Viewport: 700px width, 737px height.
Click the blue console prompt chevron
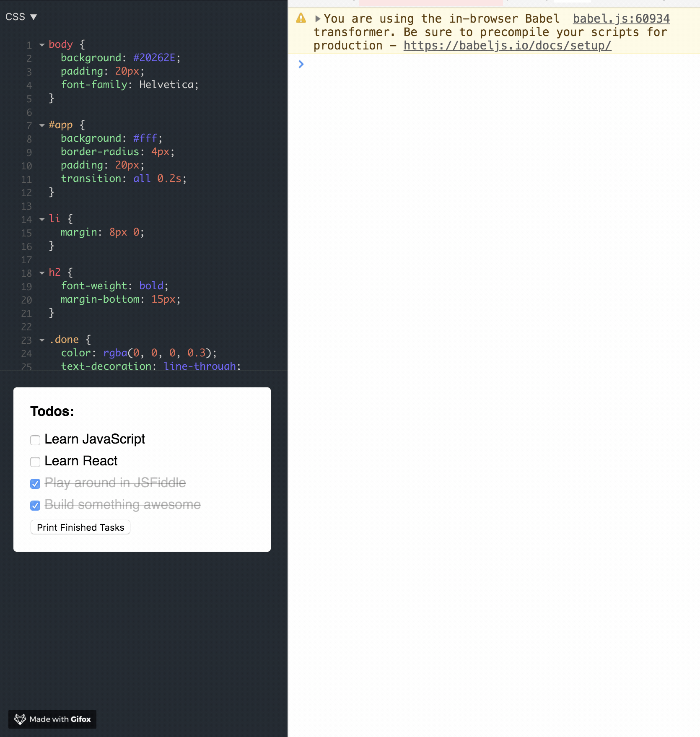[301, 64]
